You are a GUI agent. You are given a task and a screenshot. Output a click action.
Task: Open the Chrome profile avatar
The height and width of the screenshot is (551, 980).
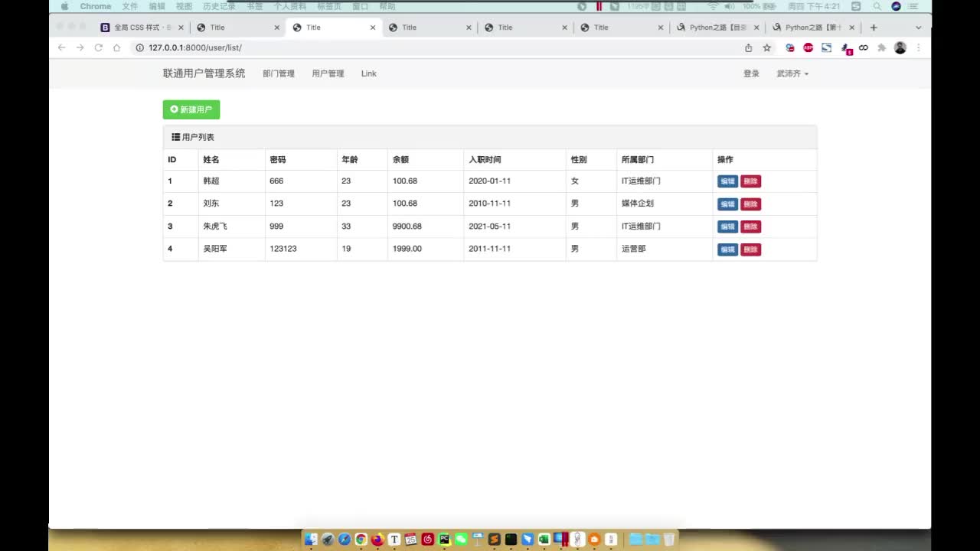click(900, 47)
